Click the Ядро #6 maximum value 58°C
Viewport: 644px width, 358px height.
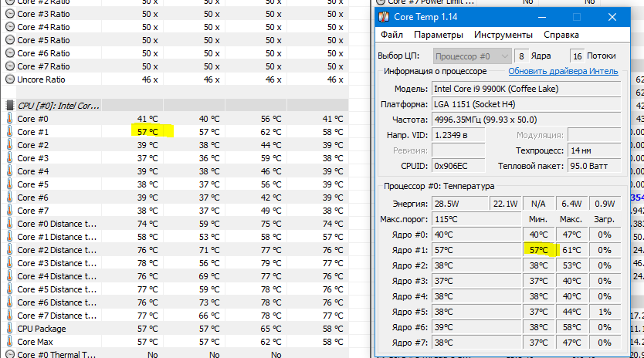[x=571, y=327]
